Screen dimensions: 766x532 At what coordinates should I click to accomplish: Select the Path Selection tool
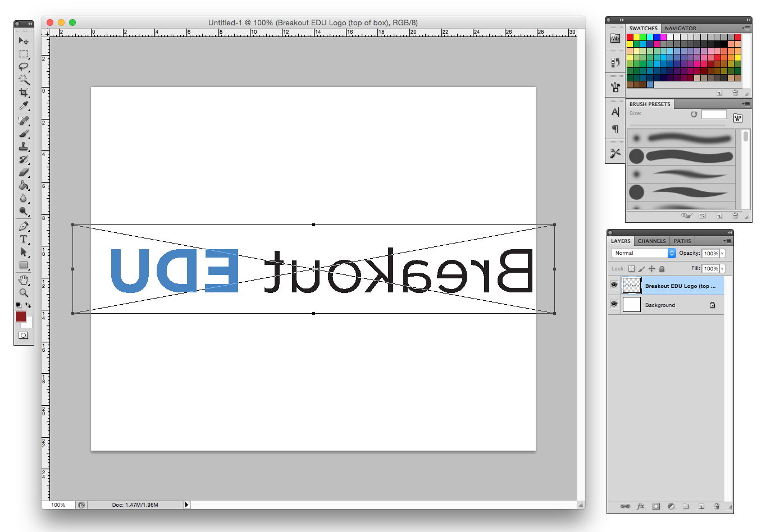(x=23, y=252)
